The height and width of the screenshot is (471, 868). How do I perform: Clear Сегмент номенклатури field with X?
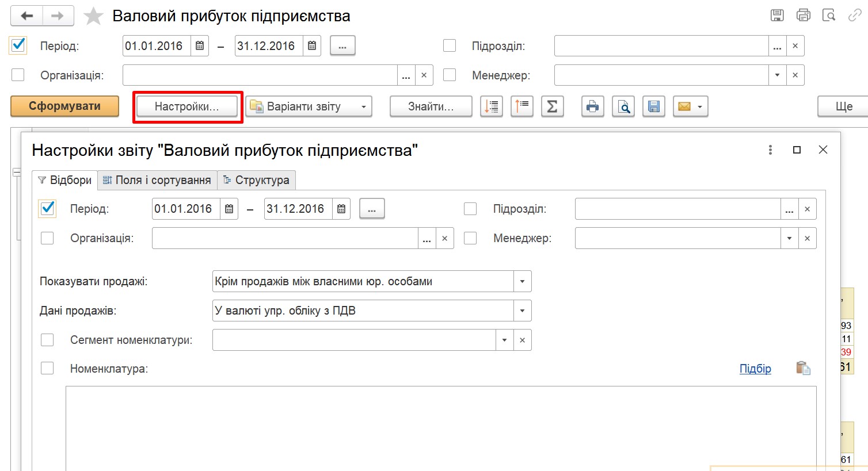[522, 340]
